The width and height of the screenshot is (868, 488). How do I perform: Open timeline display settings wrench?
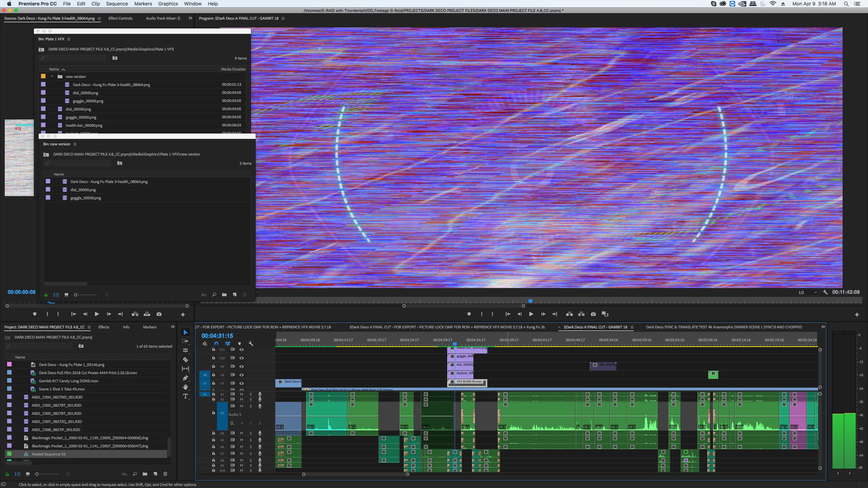[x=251, y=344]
